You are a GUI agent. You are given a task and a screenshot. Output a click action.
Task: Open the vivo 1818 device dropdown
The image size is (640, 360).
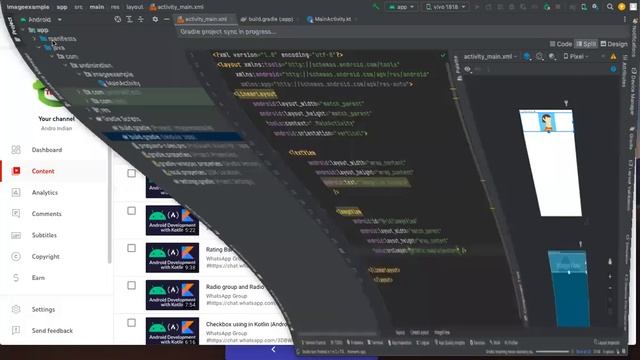pyautogui.click(x=445, y=7)
